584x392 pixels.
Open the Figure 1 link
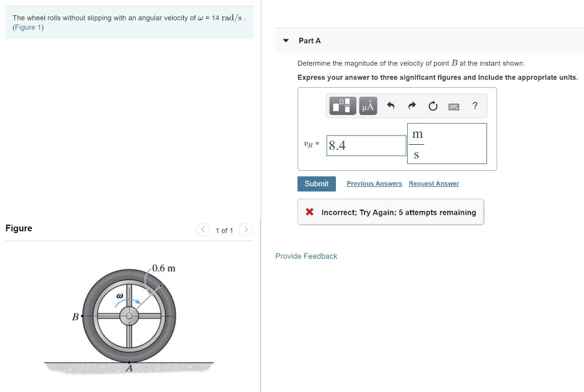pos(29,27)
